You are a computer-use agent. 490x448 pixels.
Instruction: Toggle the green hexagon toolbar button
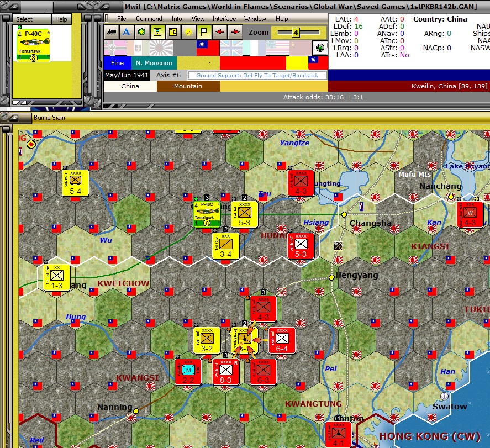click(142, 32)
